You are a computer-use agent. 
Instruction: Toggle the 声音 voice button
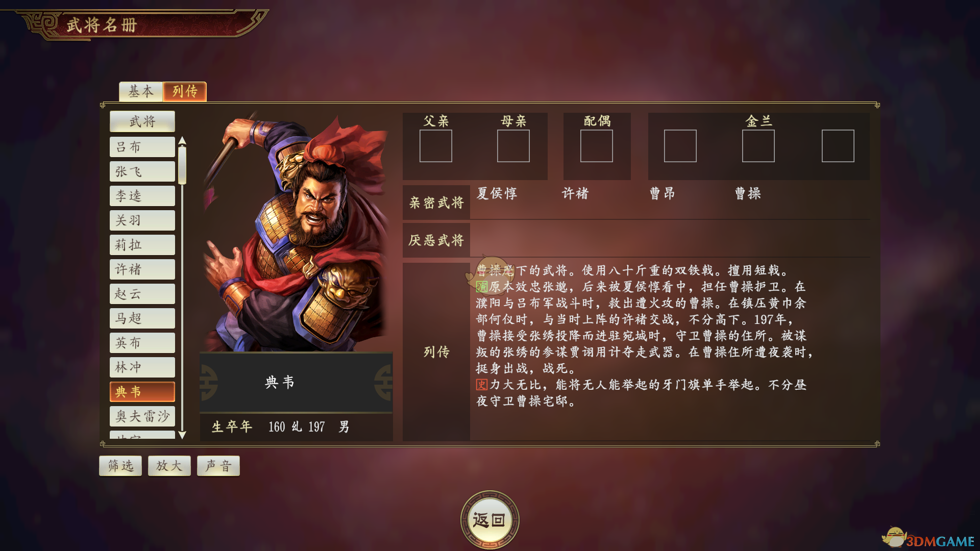point(218,466)
